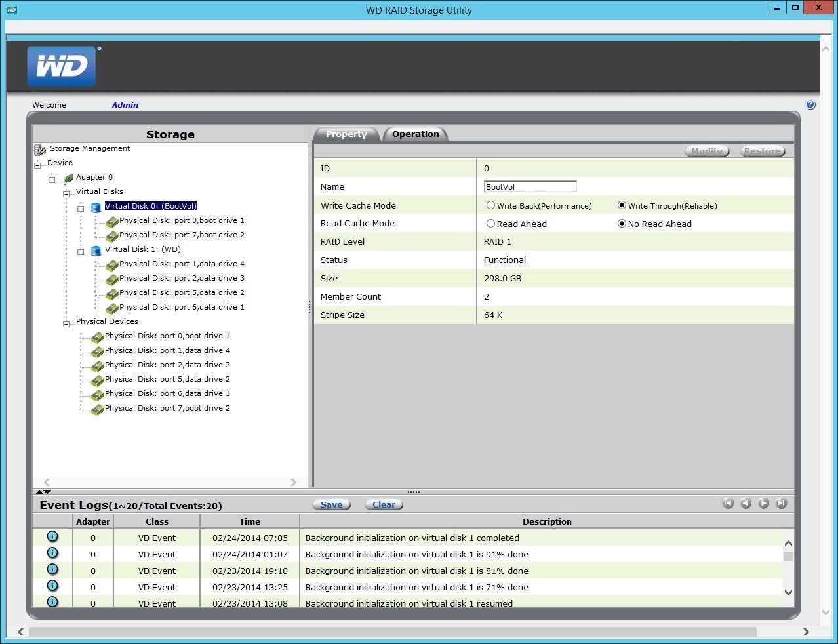Screen dimensions: 838x644
Task: Click info icon for '91% done' event
Action: point(52,553)
